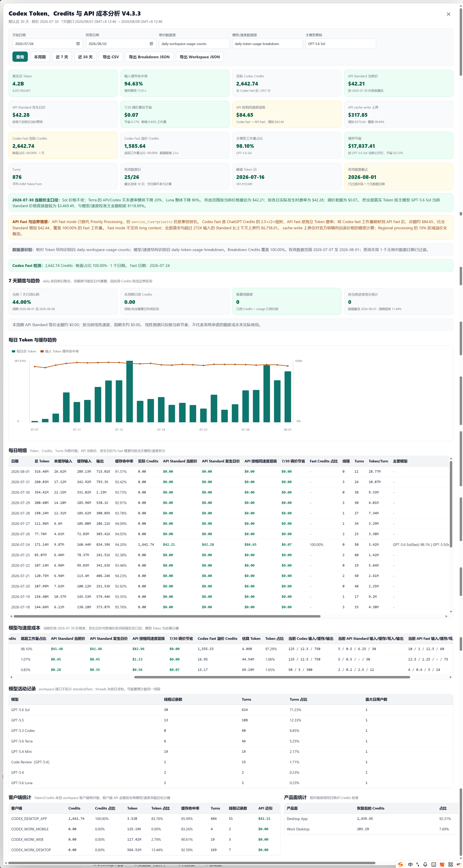Open the start date calendar picker
The image size is (463, 868).
coord(78,44)
